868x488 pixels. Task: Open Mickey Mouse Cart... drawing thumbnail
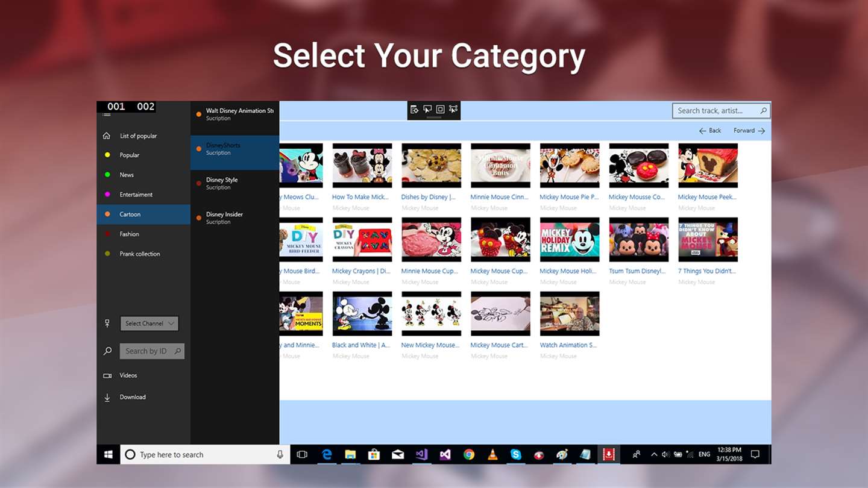(x=500, y=314)
